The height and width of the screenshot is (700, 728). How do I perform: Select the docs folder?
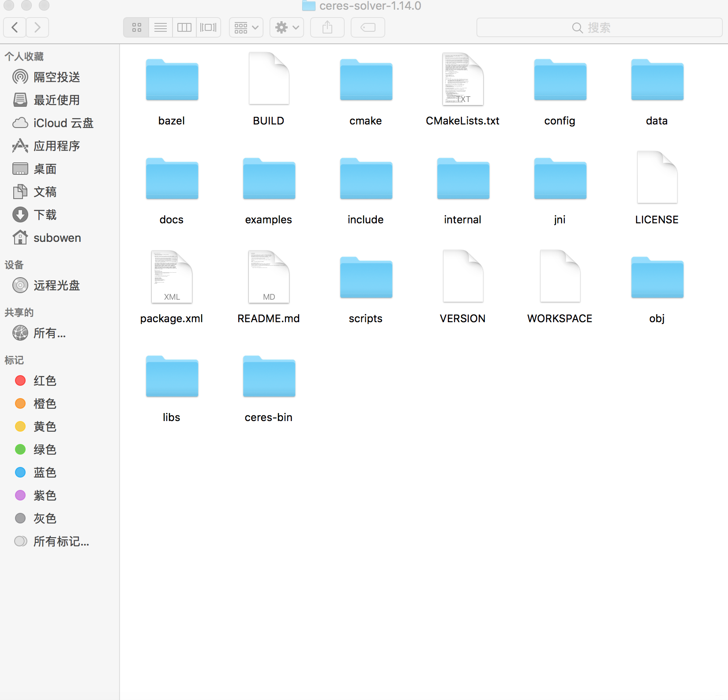pyautogui.click(x=172, y=179)
